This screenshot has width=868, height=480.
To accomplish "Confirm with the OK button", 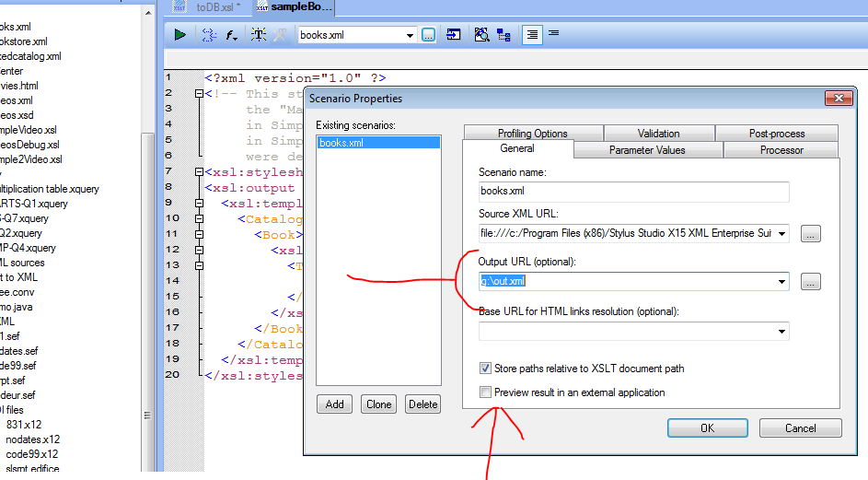I will [708, 427].
